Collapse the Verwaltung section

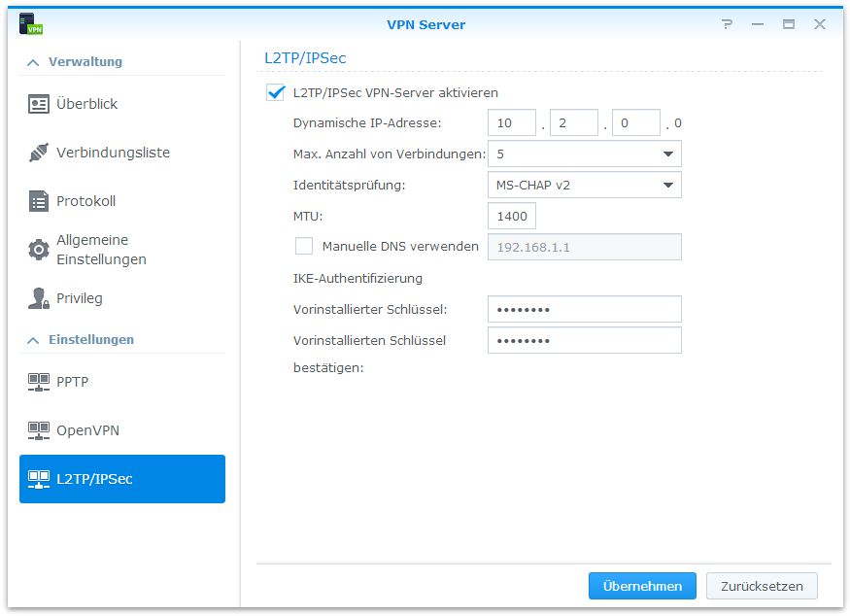(34, 62)
